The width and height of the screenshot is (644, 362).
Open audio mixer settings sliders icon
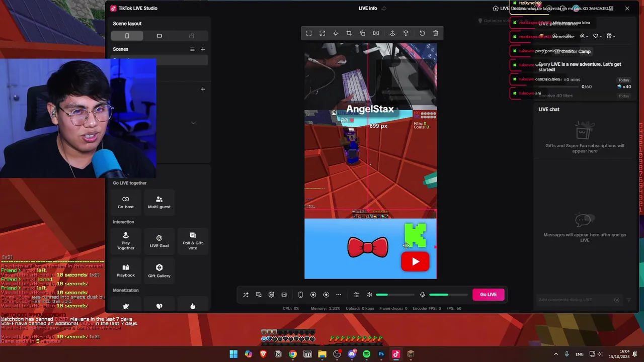click(356, 295)
